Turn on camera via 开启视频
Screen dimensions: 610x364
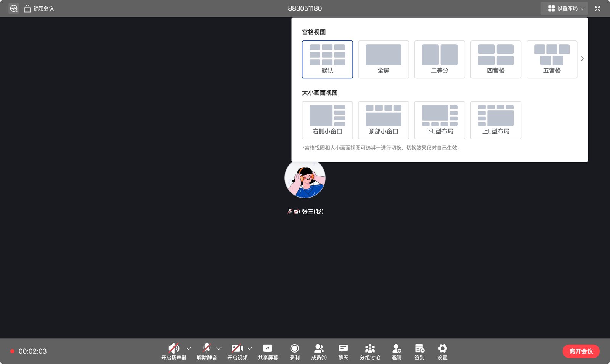tap(237, 351)
